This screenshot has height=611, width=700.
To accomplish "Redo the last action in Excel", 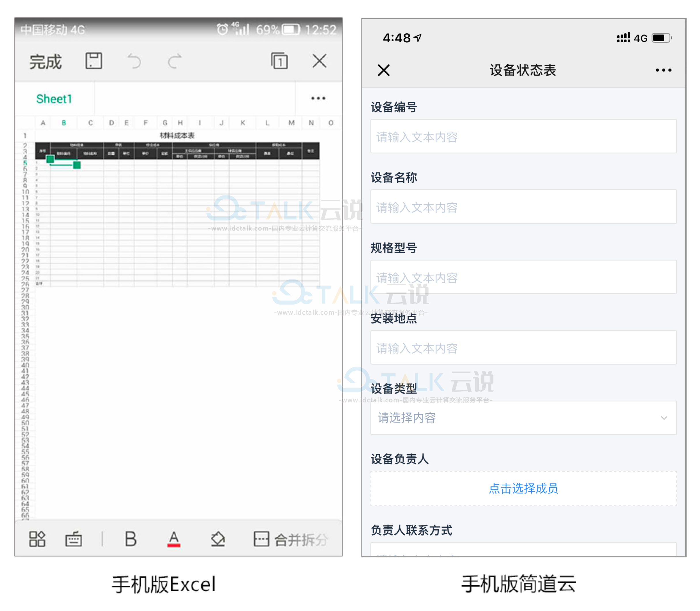I will tap(175, 61).
